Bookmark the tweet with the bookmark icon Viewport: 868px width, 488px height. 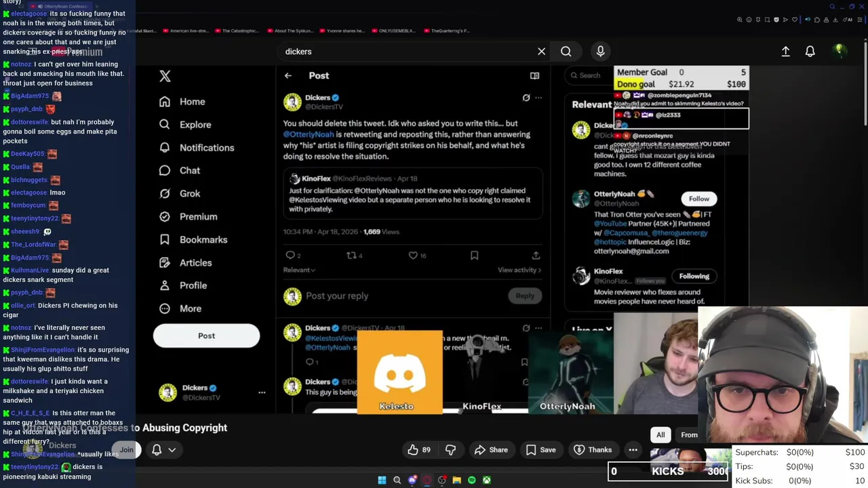474,256
